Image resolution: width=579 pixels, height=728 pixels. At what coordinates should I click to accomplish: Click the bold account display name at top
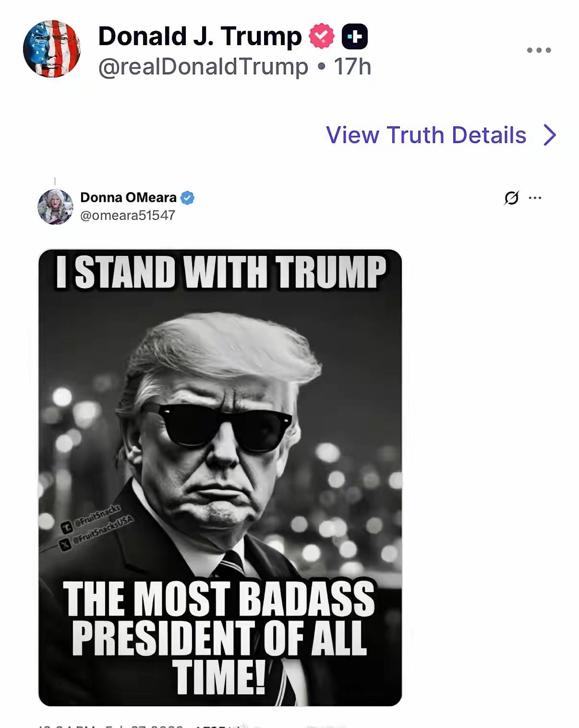coord(199,36)
